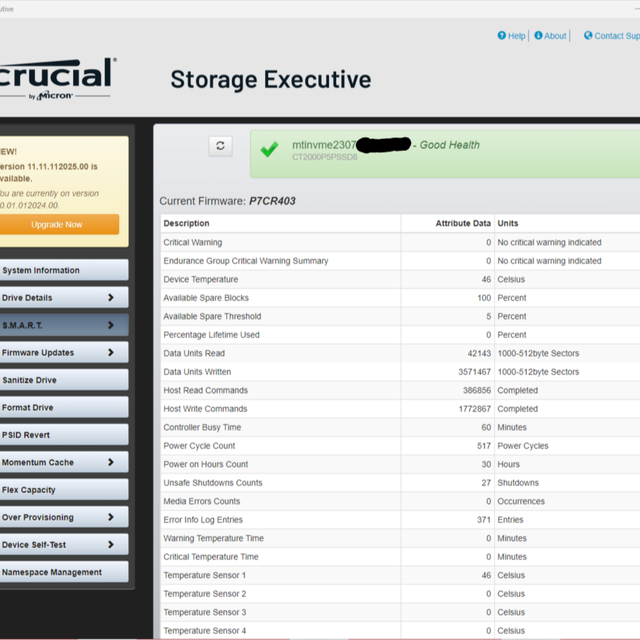Click the About info icon
Viewport: 640px width, 640px height.
[538, 36]
